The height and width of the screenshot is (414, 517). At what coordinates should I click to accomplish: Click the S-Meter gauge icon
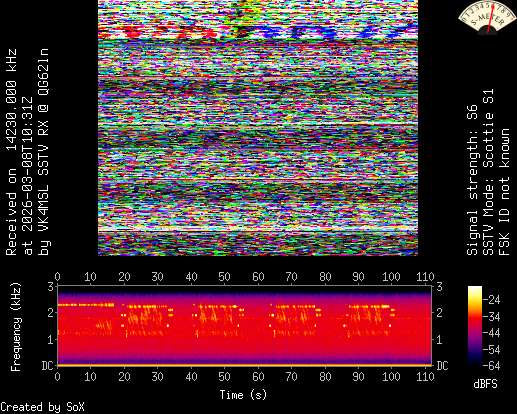pos(486,17)
